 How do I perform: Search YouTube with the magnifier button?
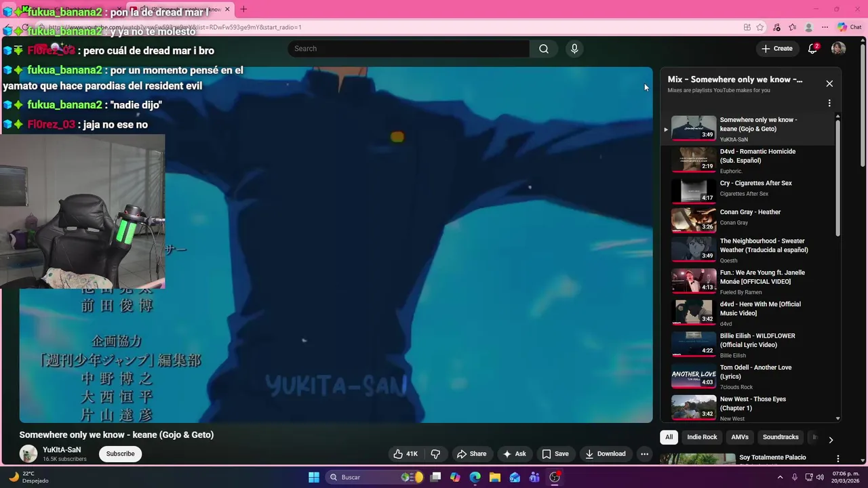[544, 49]
